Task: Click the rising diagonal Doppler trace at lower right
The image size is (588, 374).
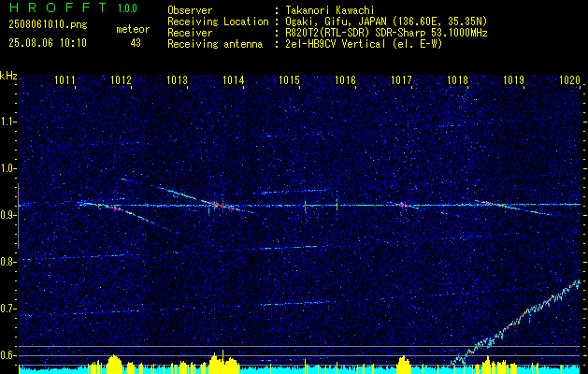Action: pos(514,324)
